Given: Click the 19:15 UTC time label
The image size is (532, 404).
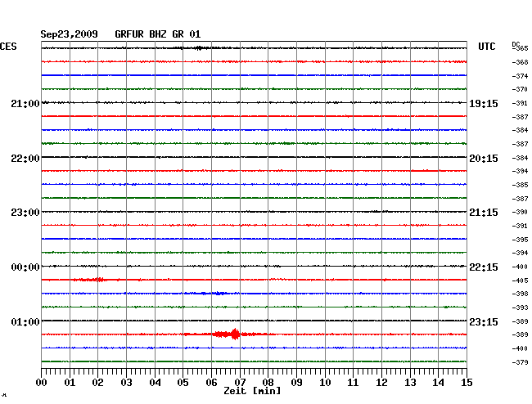Looking at the screenshot, I should tap(484, 104).
